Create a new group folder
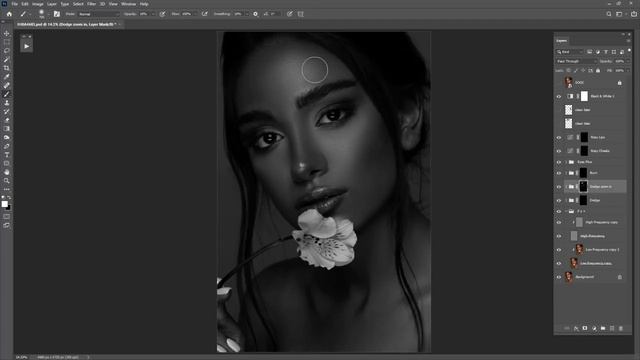Viewport: 640px width, 360px height. (603, 328)
